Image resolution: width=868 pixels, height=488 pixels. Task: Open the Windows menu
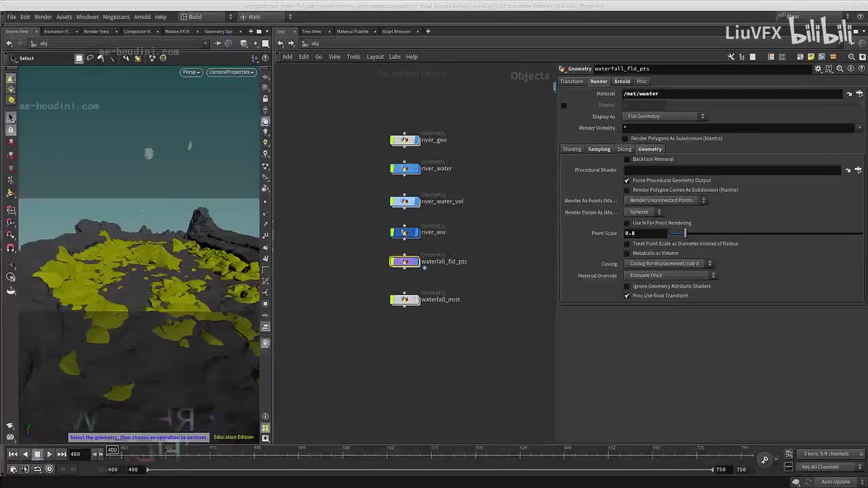87,16
